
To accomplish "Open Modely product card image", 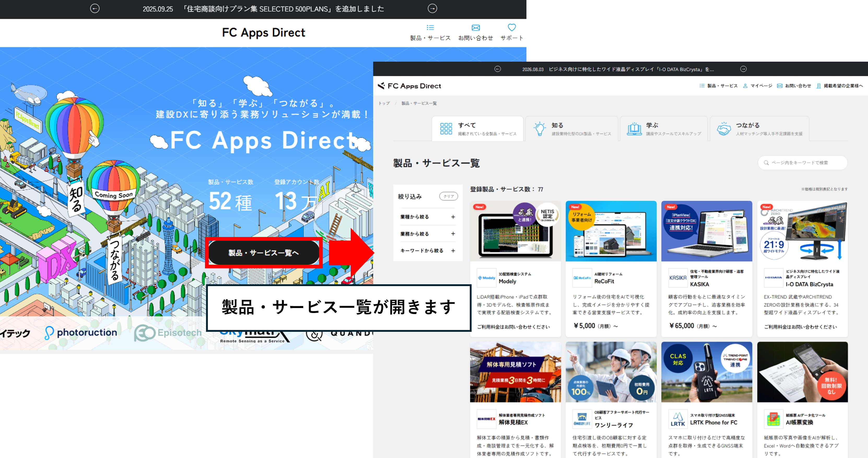I will point(515,231).
